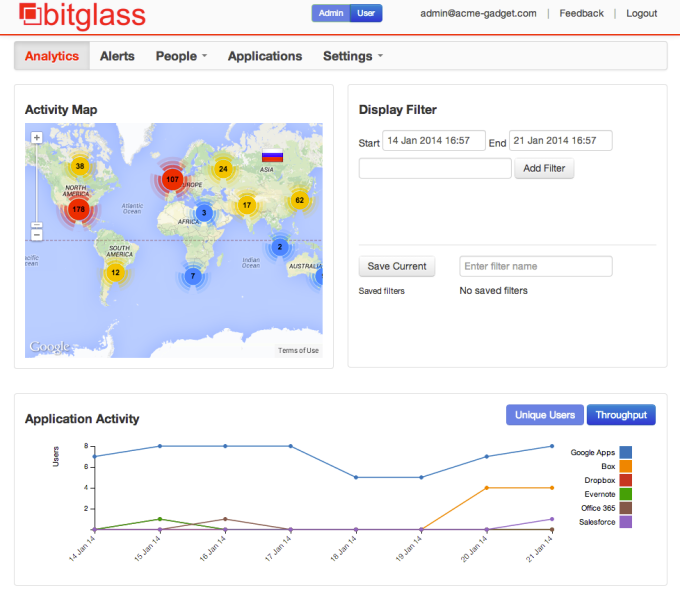Select the 7 cluster near southern Africa
Image resolution: width=680 pixels, height=599 pixels.
193,276
